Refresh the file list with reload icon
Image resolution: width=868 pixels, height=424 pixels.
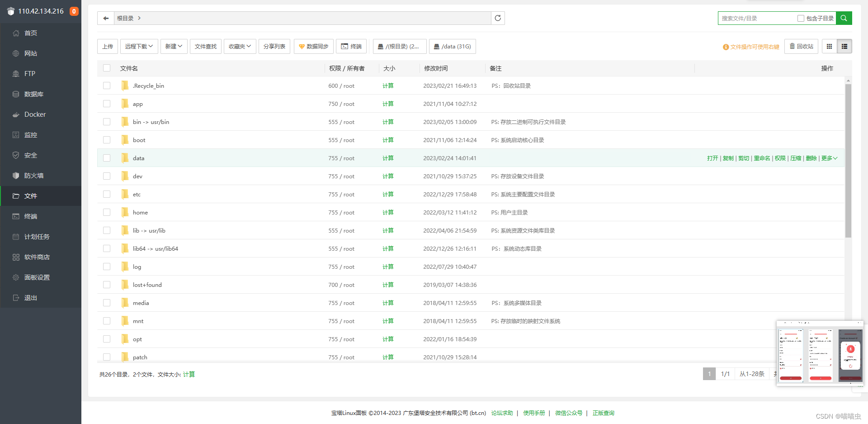coord(498,18)
